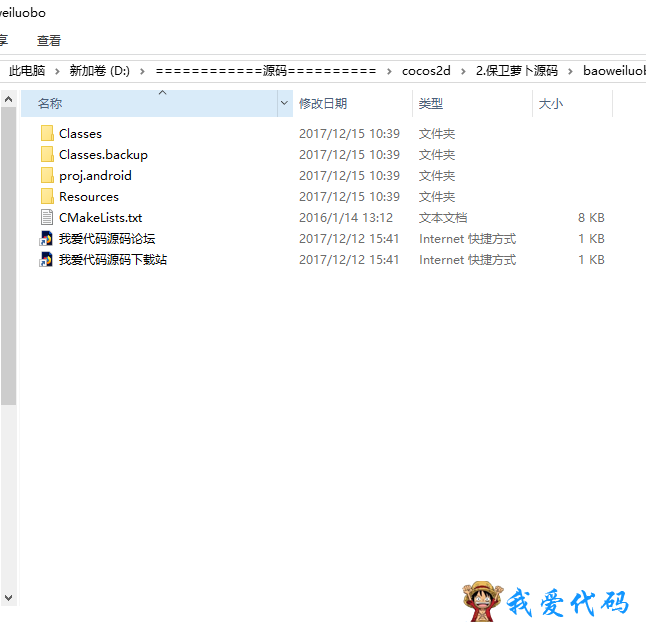Viewport: 646px width, 627px height.
Task: Click the left pane scroll down arrow
Action: pyautogui.click(x=8, y=597)
